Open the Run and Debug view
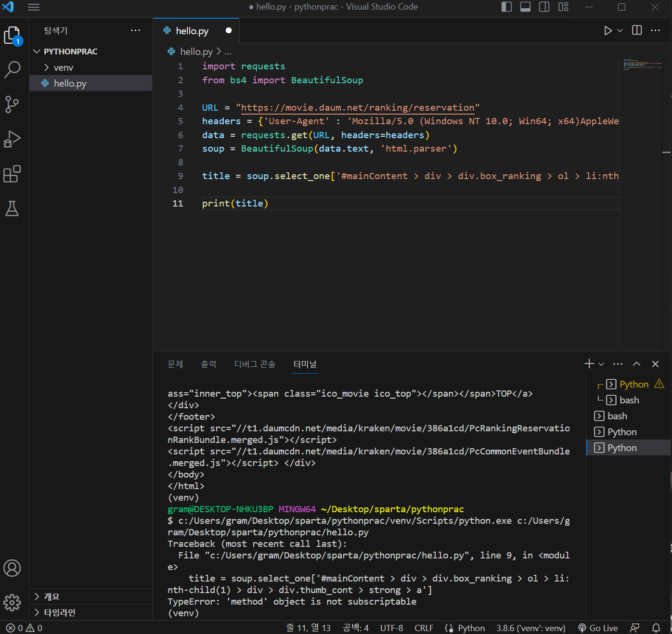Screen dimensions: 672x634 [12, 139]
